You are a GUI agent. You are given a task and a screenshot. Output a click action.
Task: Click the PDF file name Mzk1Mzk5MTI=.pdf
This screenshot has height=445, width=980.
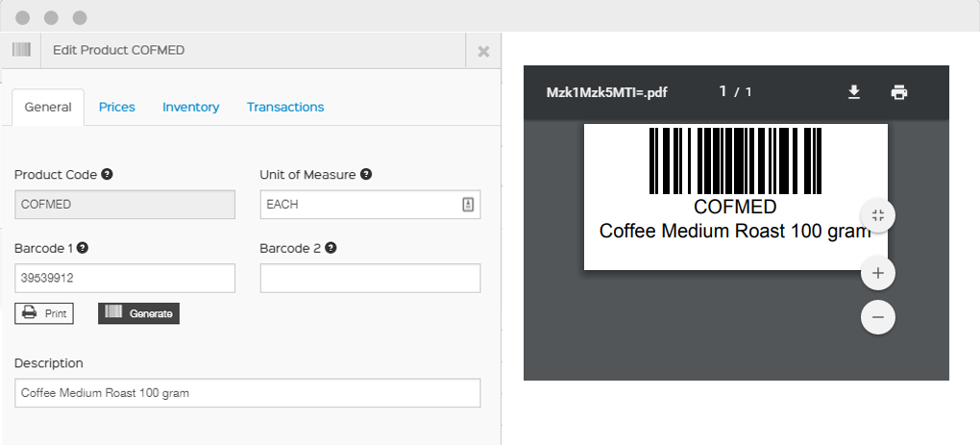click(607, 92)
